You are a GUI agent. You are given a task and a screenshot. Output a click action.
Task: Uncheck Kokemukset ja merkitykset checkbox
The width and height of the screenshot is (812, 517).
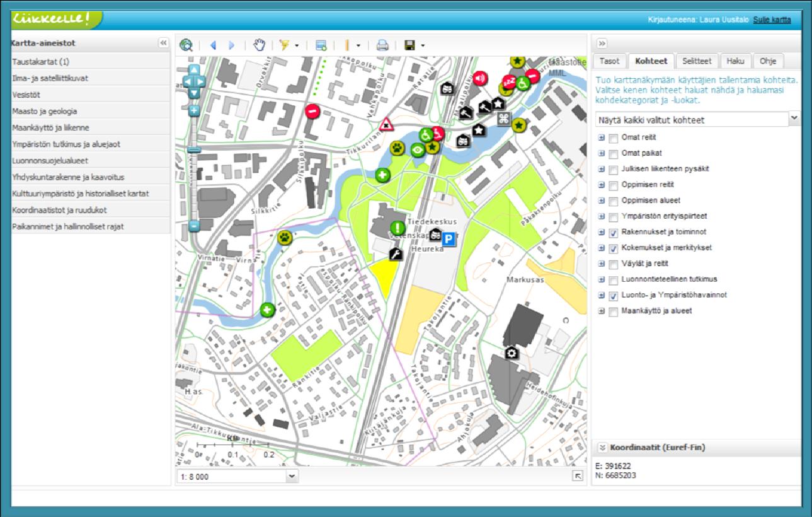613,248
